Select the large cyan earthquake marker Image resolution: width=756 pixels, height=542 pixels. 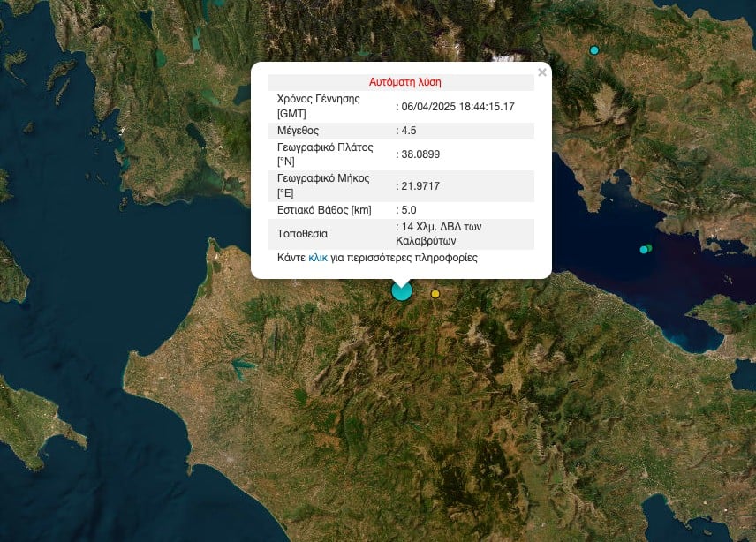(402, 291)
